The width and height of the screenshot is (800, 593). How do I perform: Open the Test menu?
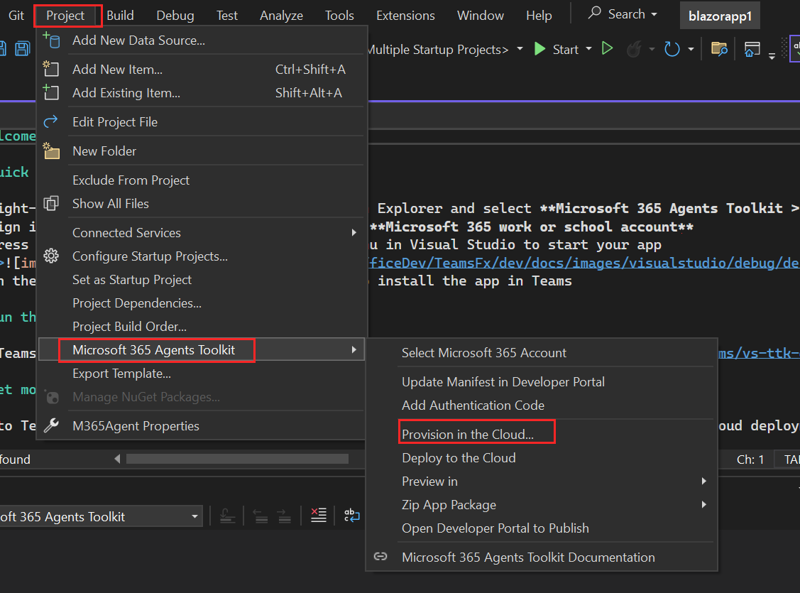point(227,16)
